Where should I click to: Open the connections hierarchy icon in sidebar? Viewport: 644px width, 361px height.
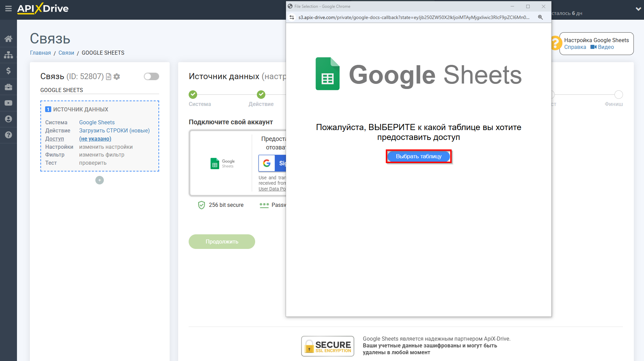pyautogui.click(x=8, y=54)
